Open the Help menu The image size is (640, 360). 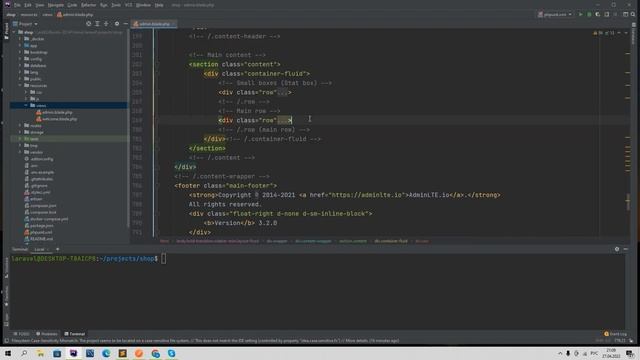tap(159, 5)
